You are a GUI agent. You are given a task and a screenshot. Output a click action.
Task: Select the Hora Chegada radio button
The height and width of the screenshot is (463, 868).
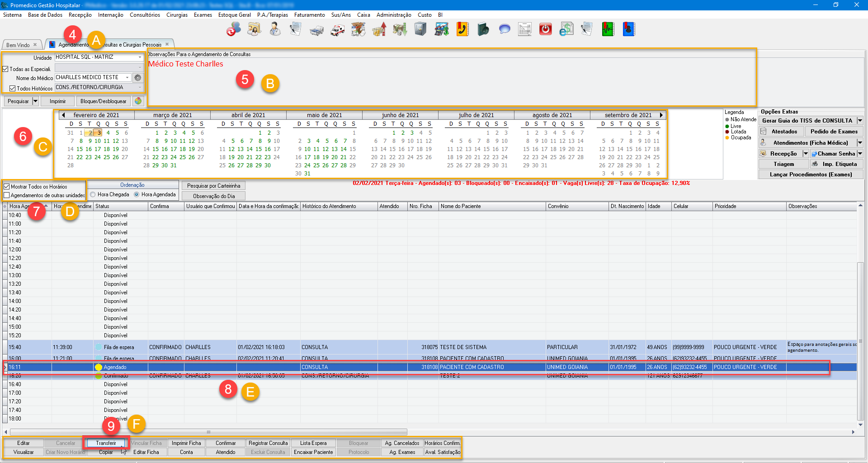(93, 194)
